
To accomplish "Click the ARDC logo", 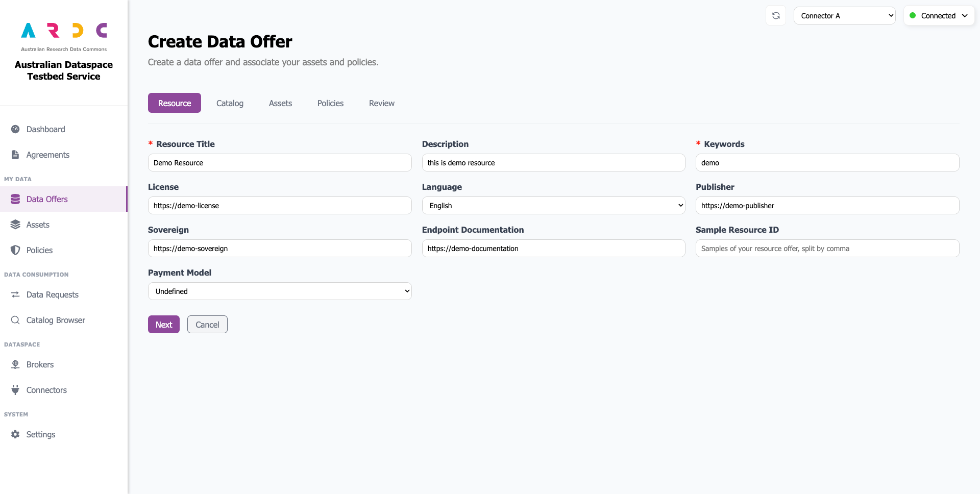I will click(64, 36).
